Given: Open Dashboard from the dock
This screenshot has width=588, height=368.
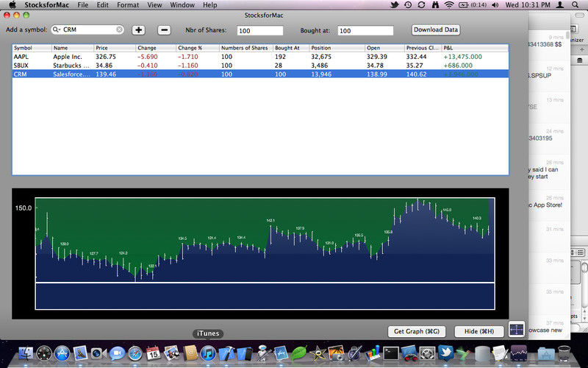Looking at the screenshot, I should (44, 354).
